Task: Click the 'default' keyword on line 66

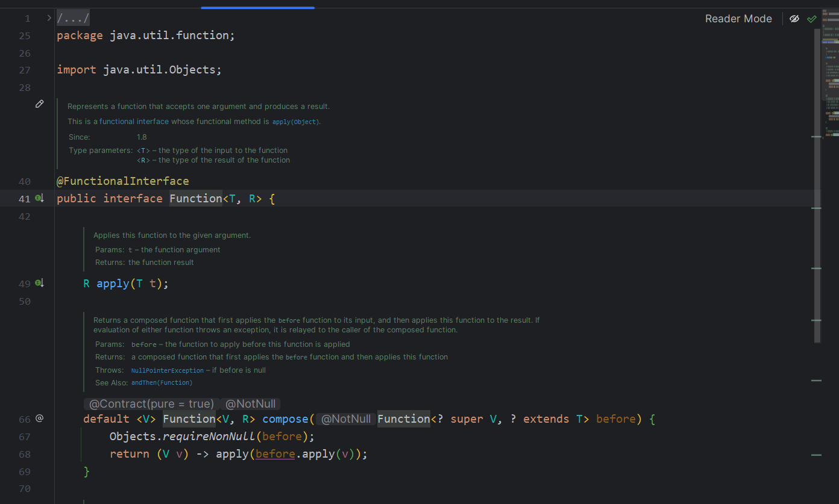Action: (x=106, y=418)
